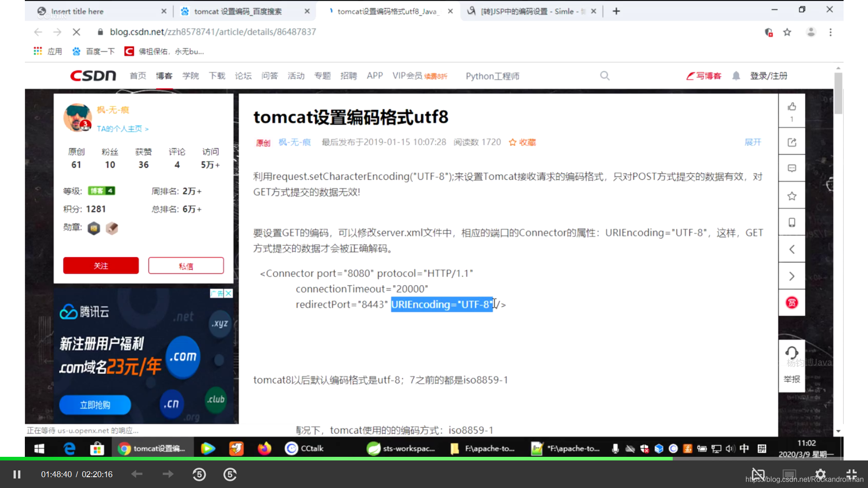Open Microsoft Store from taskbar
The image size is (868, 488).
(x=97, y=449)
